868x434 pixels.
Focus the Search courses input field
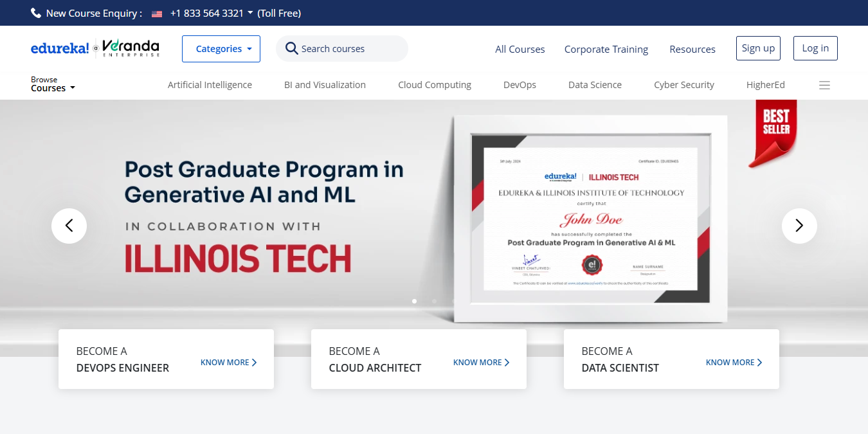point(350,49)
